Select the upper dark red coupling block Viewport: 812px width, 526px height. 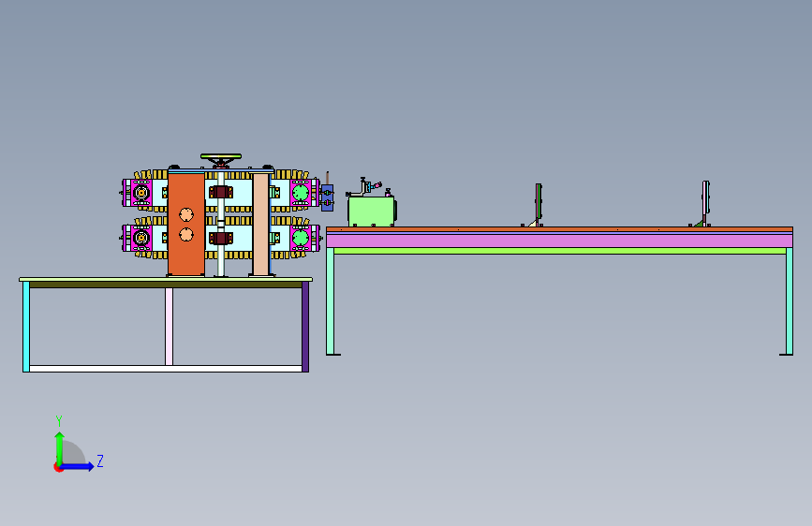tap(221, 193)
